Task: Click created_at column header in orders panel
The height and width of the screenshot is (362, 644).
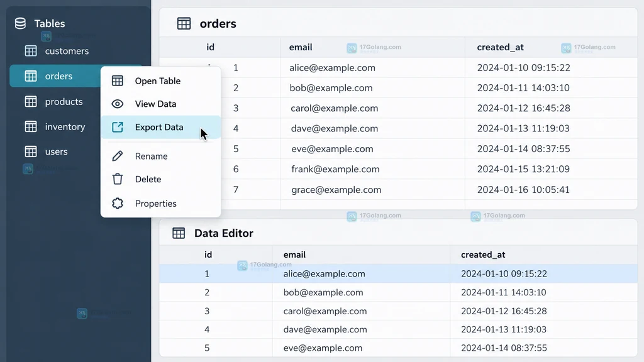Action: (500, 47)
